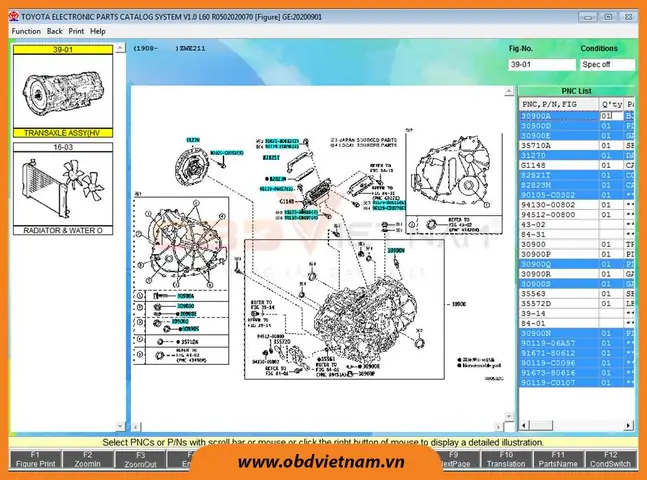Select figure reference row 84-01
Screen dimensions: 647x480
(577, 324)
